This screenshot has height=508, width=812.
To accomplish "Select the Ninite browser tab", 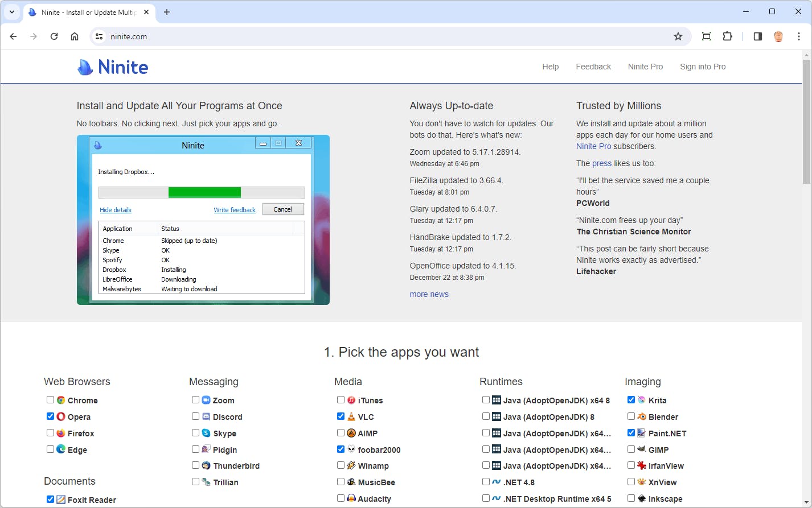I will 88,12.
